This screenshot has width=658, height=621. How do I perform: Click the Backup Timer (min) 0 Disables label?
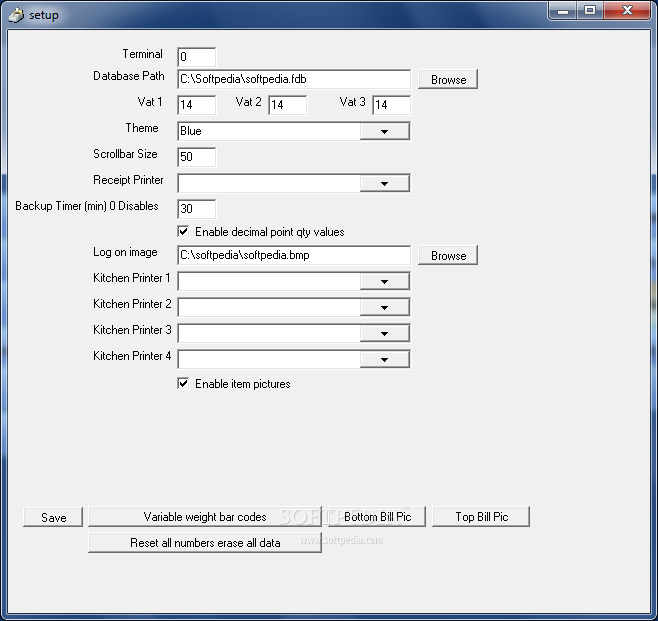(87, 206)
